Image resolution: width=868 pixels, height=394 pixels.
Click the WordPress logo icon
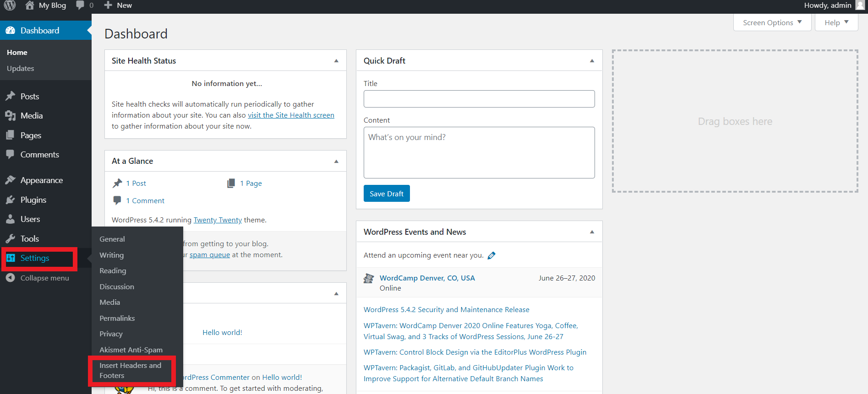click(10, 5)
